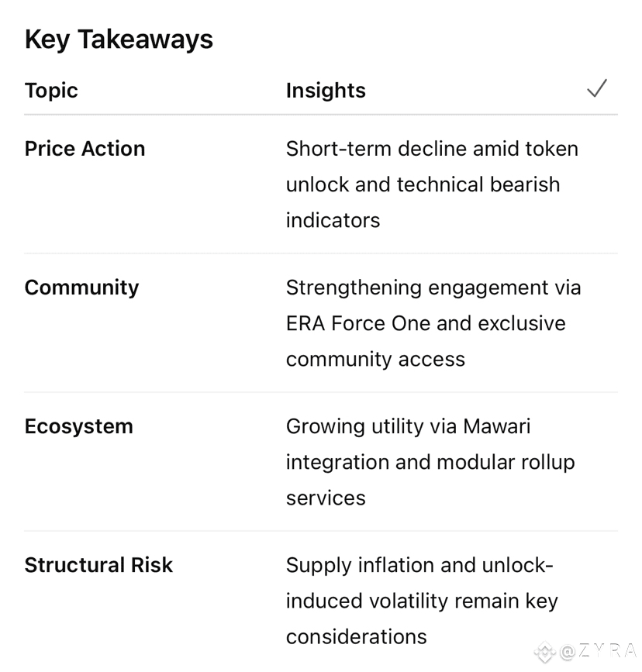Click the Insights column header
The height and width of the screenshot is (672, 642).
(x=326, y=91)
